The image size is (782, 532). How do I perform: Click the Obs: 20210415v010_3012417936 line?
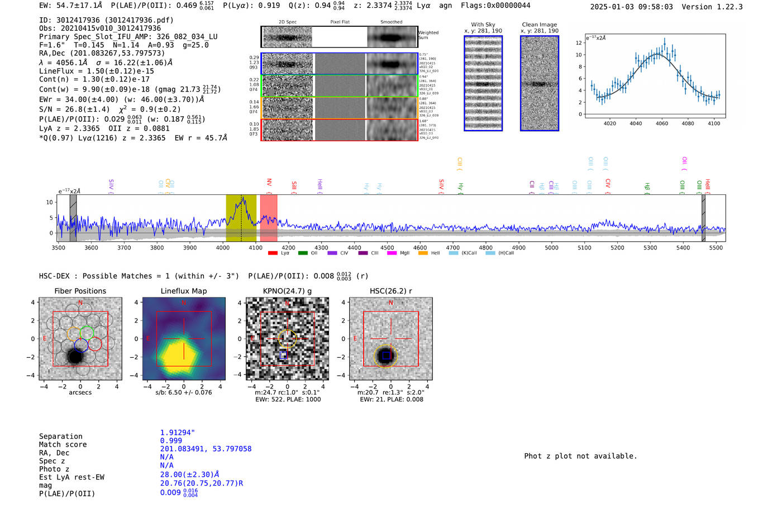(100, 28)
